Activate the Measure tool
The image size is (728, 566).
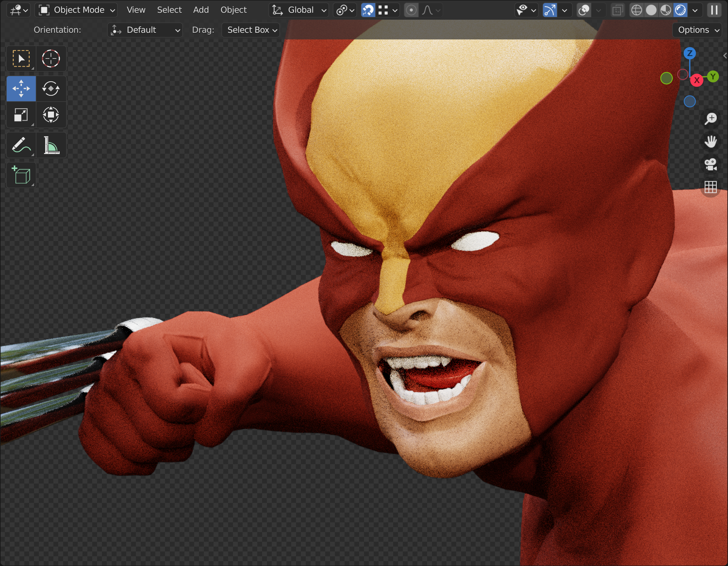click(x=51, y=145)
